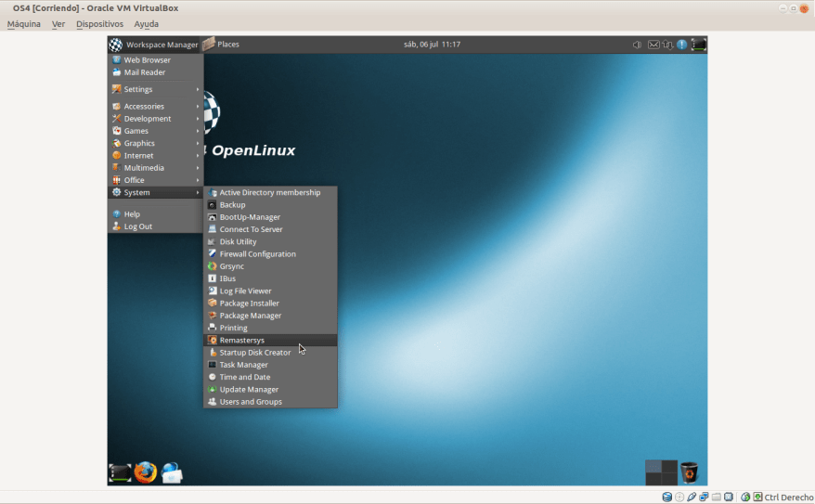Click the IBus icon
The image size is (815, 504).
pyautogui.click(x=212, y=278)
